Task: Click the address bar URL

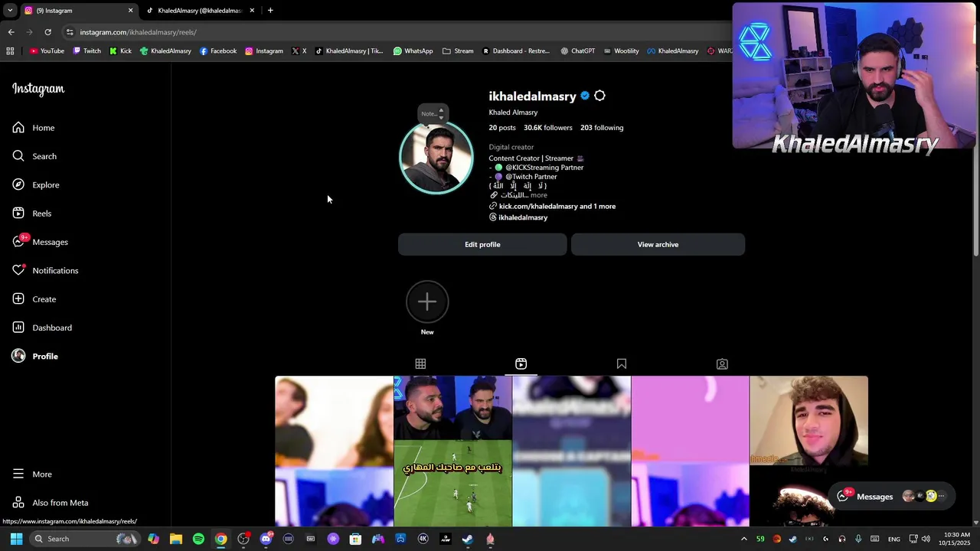Action: coord(138,32)
